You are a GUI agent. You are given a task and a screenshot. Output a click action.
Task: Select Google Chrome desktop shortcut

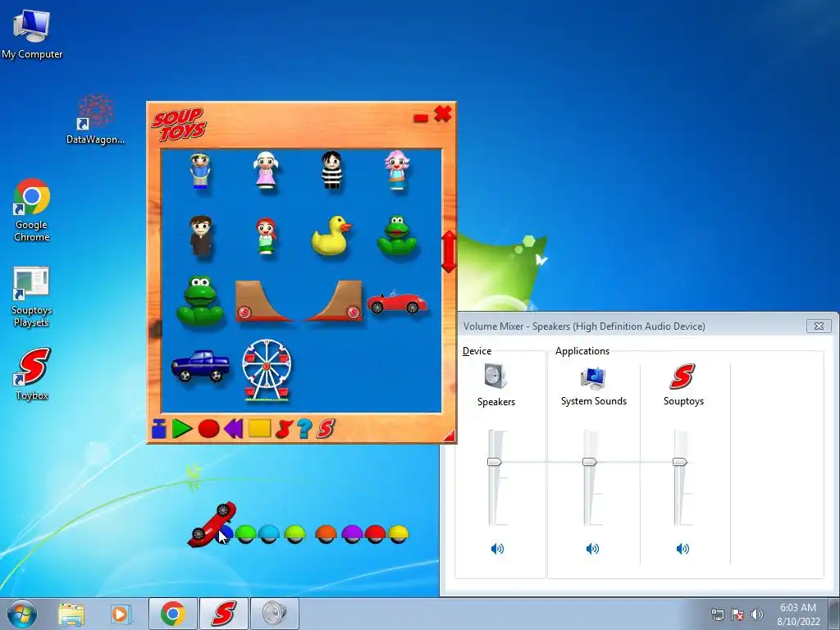[32, 210]
